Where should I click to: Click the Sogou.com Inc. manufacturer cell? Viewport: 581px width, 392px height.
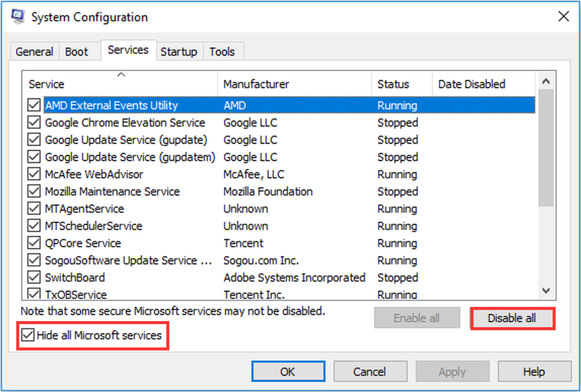[261, 260]
